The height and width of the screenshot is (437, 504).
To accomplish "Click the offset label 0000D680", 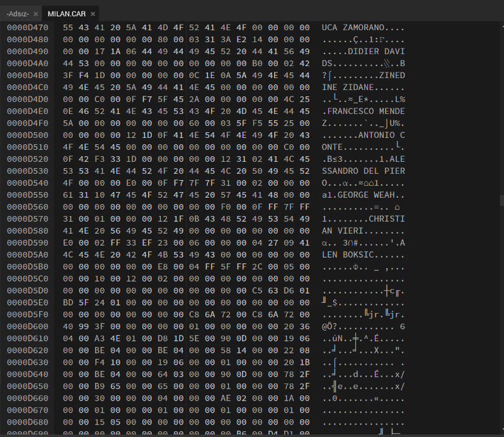I will click(x=28, y=421).
